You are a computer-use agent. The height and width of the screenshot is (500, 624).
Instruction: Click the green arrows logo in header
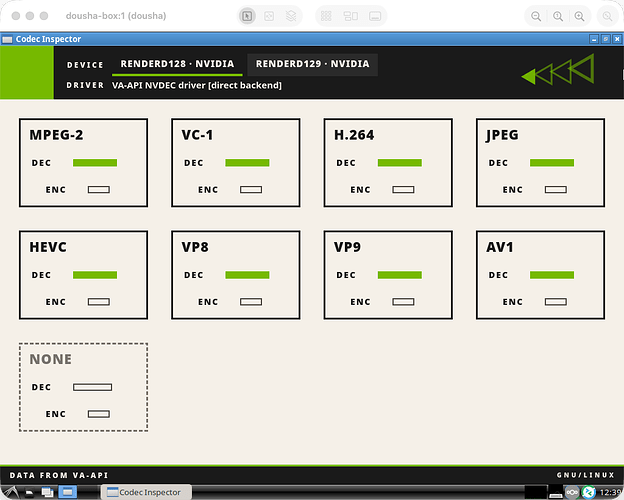point(558,70)
